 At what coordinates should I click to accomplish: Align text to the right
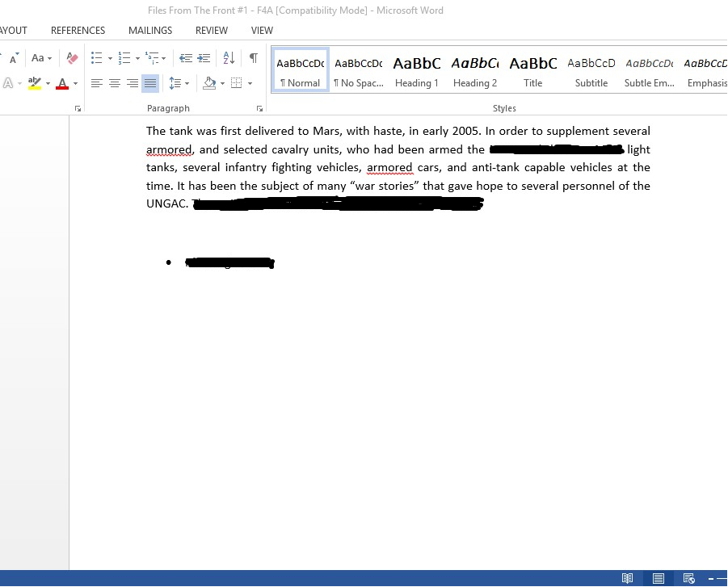click(x=133, y=83)
